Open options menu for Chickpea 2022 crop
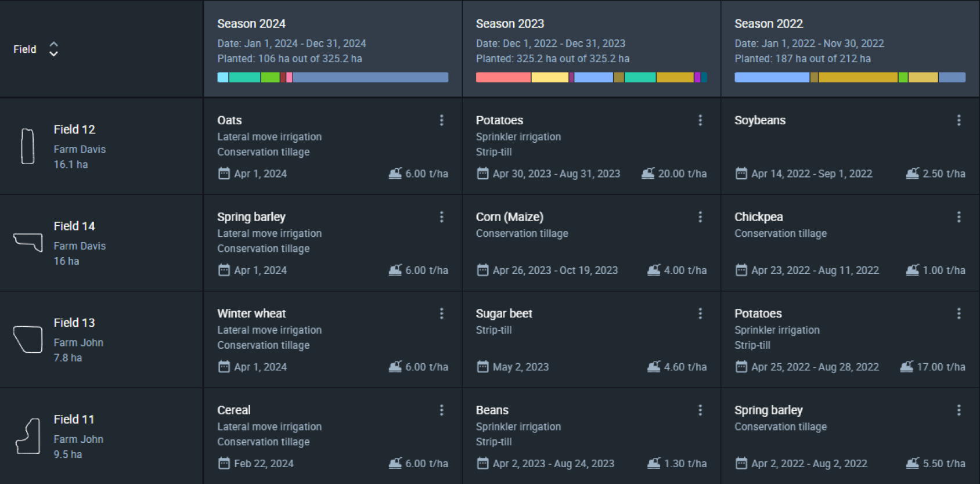Screen dimensions: 980x484 (x=959, y=216)
